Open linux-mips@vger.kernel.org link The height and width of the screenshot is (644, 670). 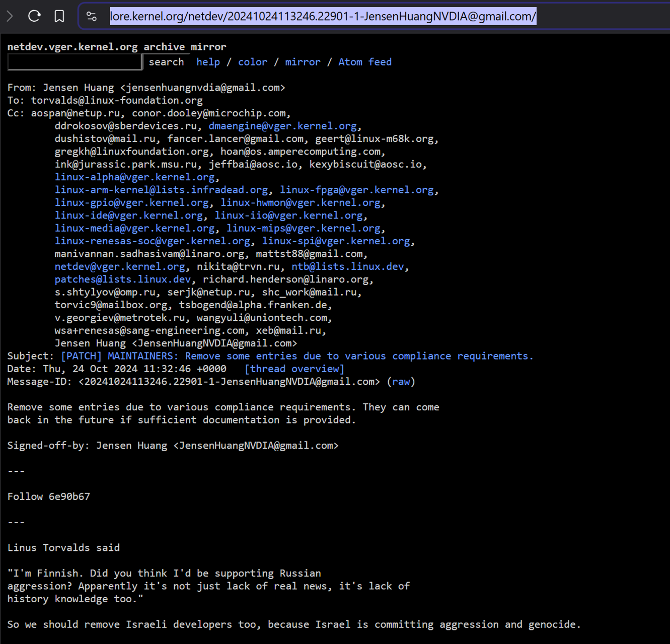pyautogui.click(x=304, y=228)
